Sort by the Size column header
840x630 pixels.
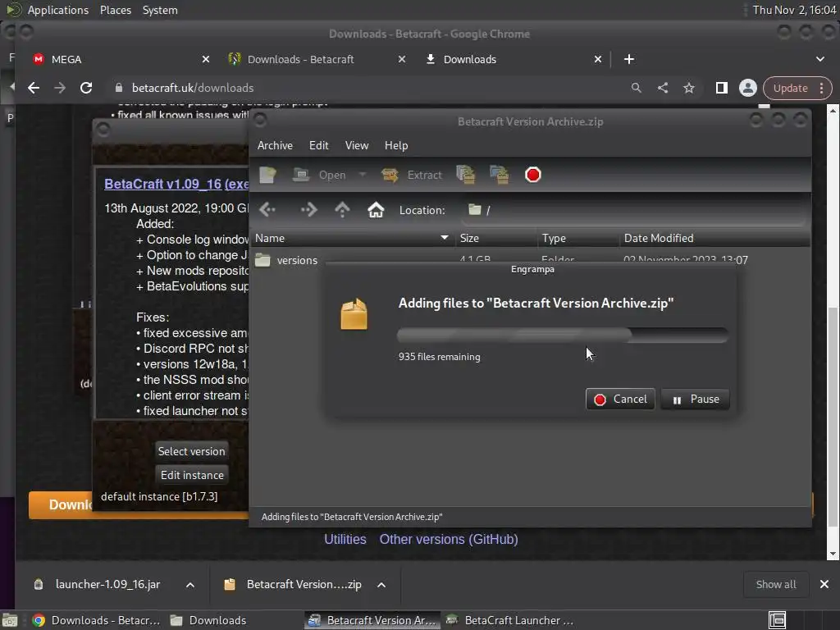[496, 239]
